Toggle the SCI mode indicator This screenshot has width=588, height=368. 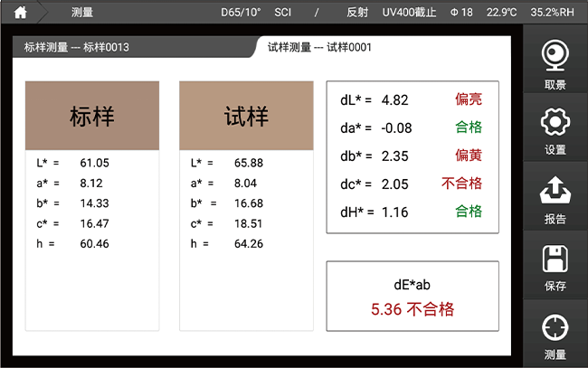pyautogui.click(x=282, y=13)
